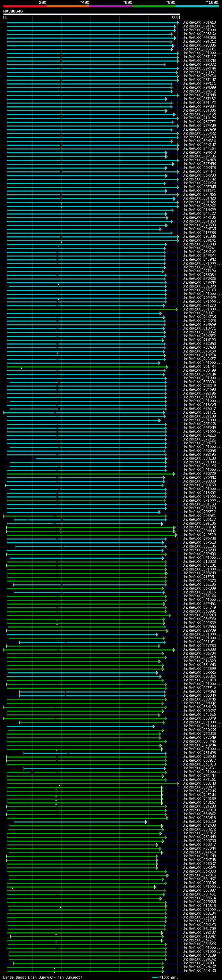The height and width of the screenshot is (980, 222).
Task: Select hit label UniRef100_Q95L19
Action: [199, 822]
